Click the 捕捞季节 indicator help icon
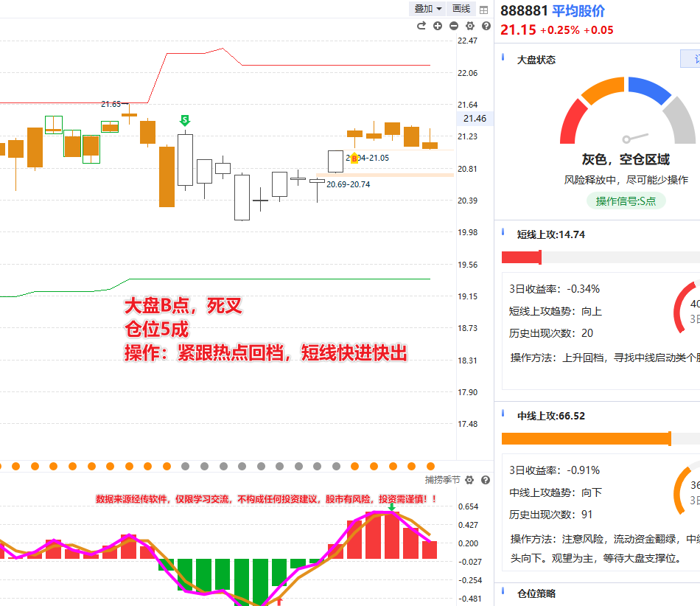 [x=485, y=480]
